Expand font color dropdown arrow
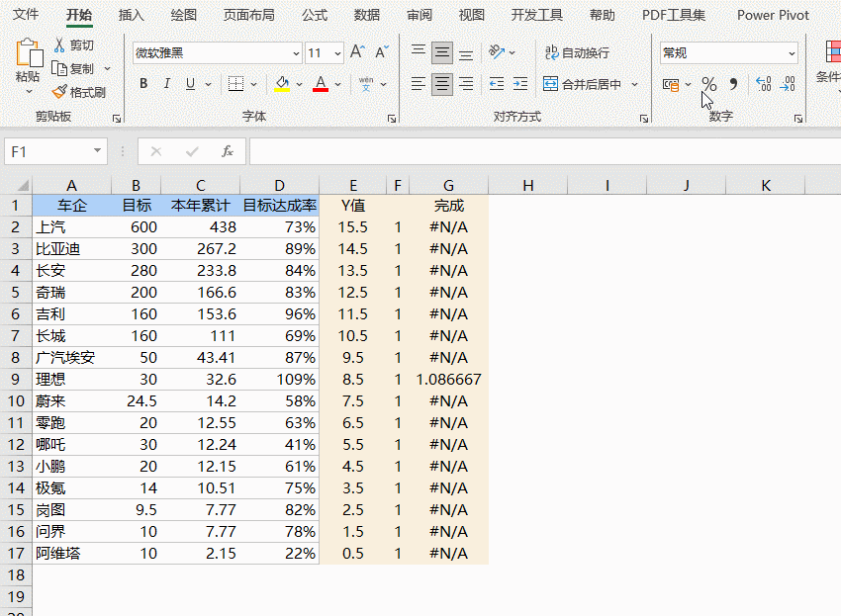 pyautogui.click(x=338, y=84)
